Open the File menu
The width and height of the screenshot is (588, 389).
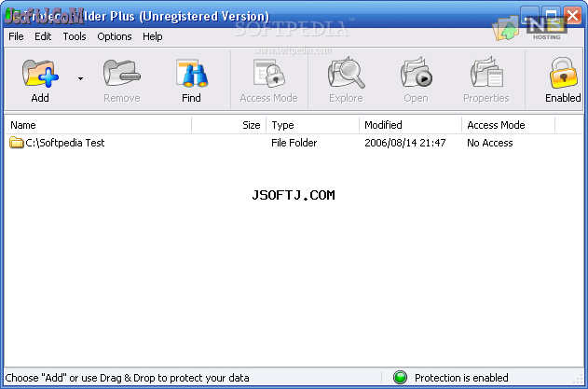point(16,36)
